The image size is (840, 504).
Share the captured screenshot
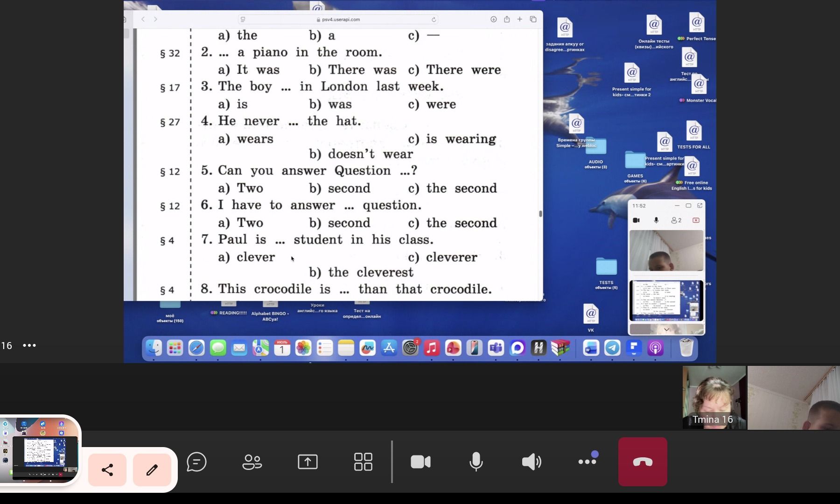click(x=107, y=470)
